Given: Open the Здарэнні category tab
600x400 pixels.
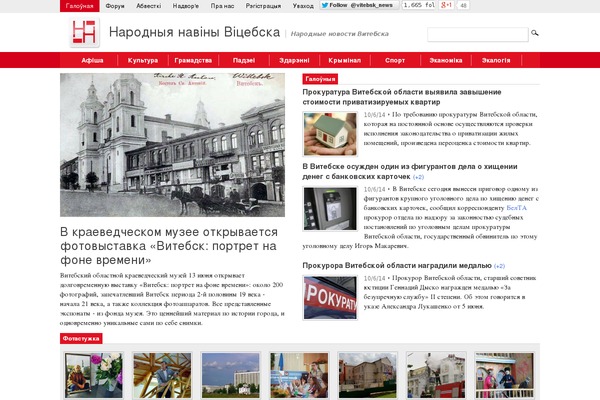Looking at the screenshot, I should [294, 60].
